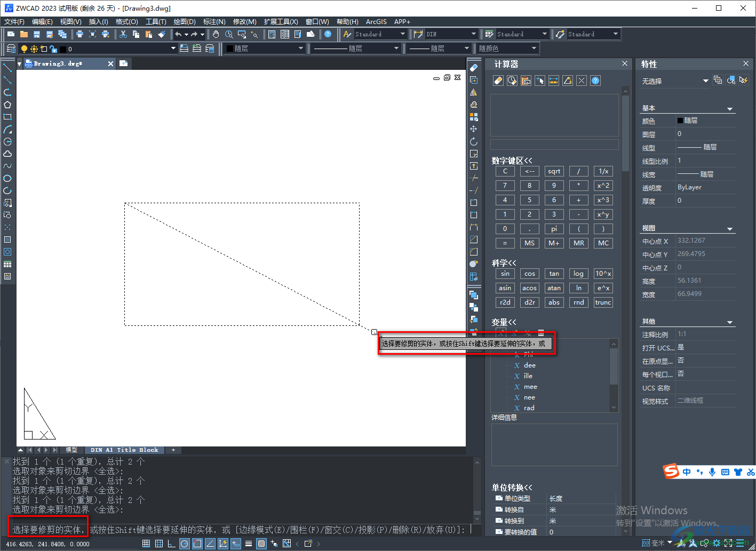Toggle Dynamic UCS in the status bar

[x=222, y=544]
